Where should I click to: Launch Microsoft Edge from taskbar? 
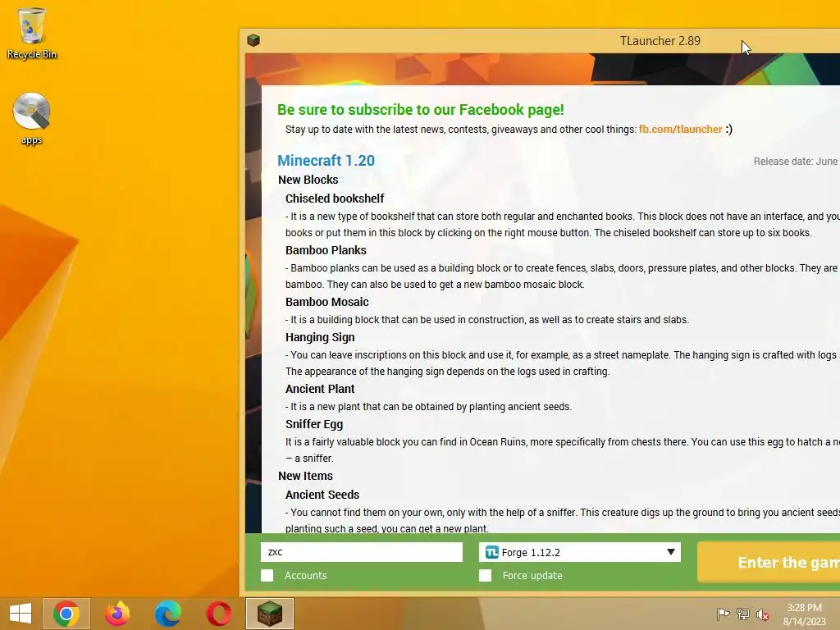(x=167, y=614)
